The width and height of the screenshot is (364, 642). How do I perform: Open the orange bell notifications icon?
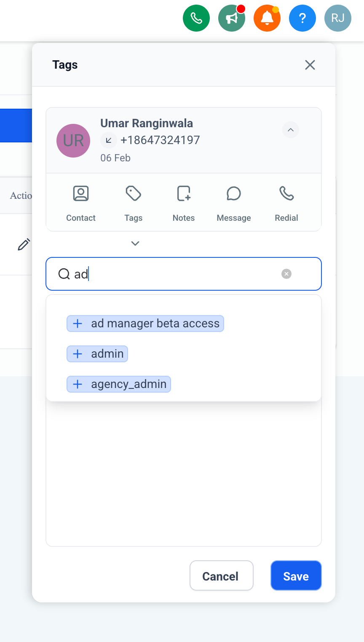267,18
